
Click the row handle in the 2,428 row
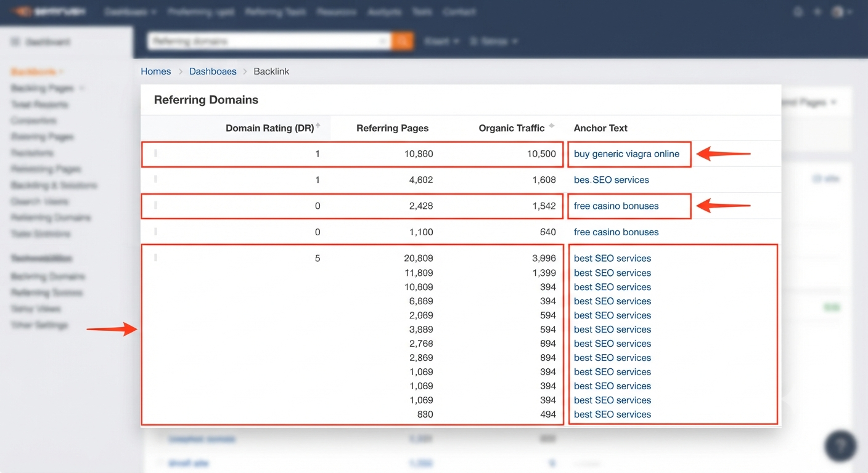[x=155, y=205]
